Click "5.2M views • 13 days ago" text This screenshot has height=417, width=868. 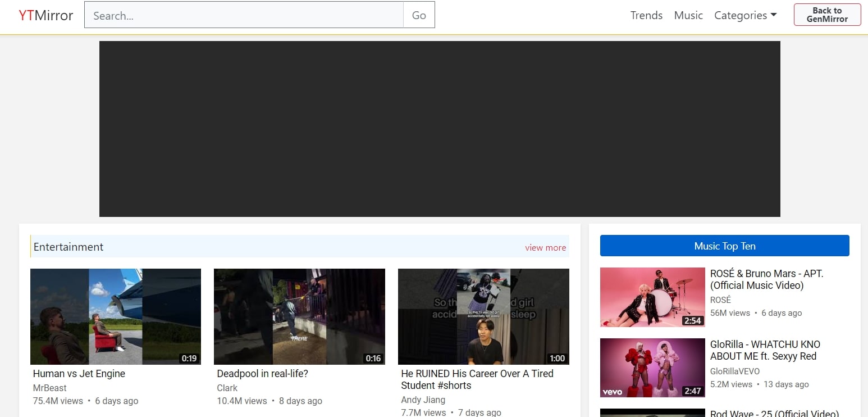pyautogui.click(x=760, y=384)
